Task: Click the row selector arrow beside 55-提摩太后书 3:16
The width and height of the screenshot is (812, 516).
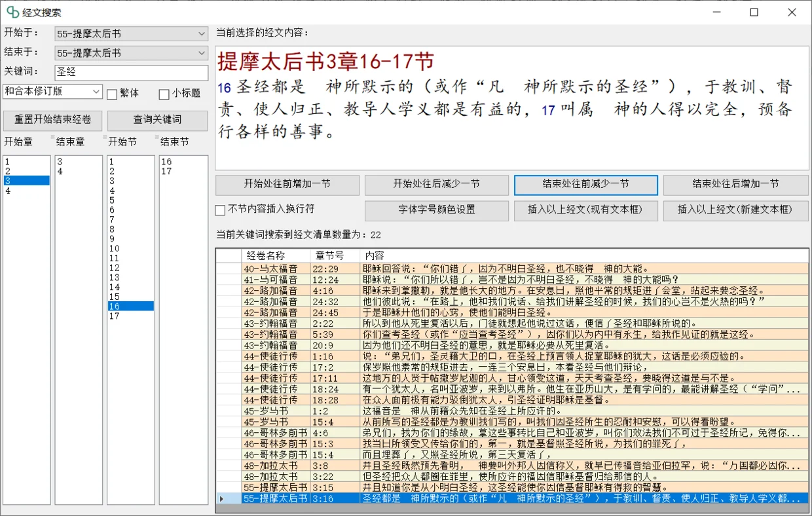Action: point(229,499)
